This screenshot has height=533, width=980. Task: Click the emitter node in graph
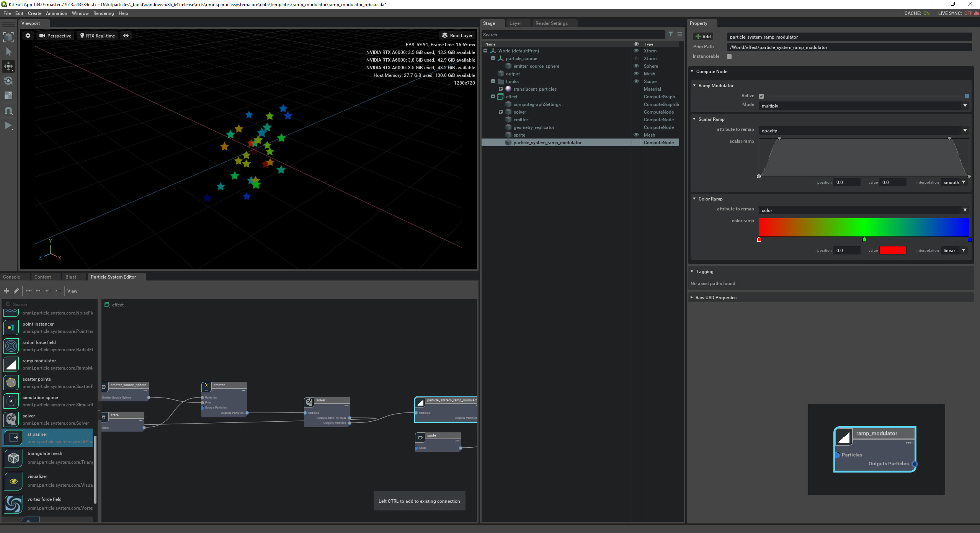pyautogui.click(x=224, y=399)
